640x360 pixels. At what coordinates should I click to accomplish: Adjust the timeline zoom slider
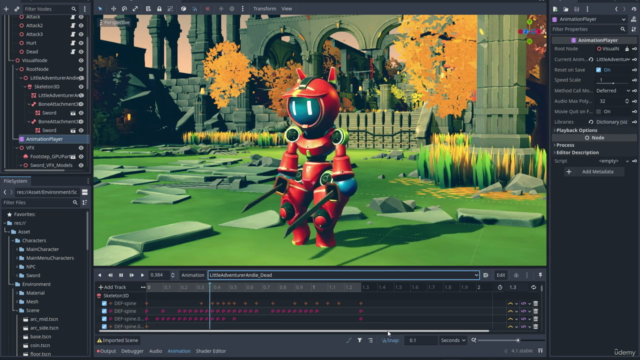pos(511,340)
